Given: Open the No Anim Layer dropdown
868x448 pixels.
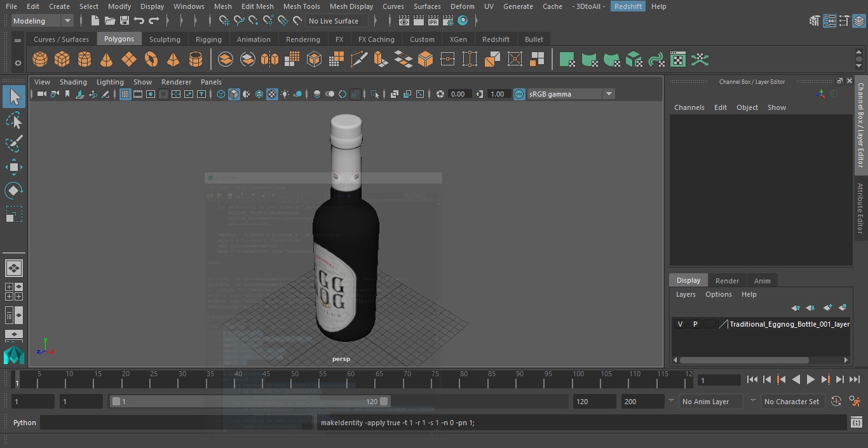Looking at the screenshot, I should pyautogui.click(x=710, y=402).
